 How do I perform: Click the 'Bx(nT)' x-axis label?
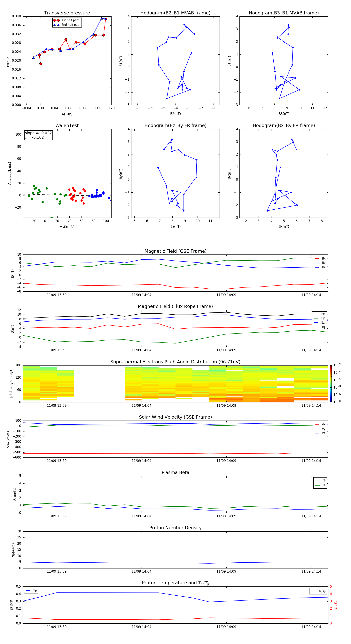284,227
